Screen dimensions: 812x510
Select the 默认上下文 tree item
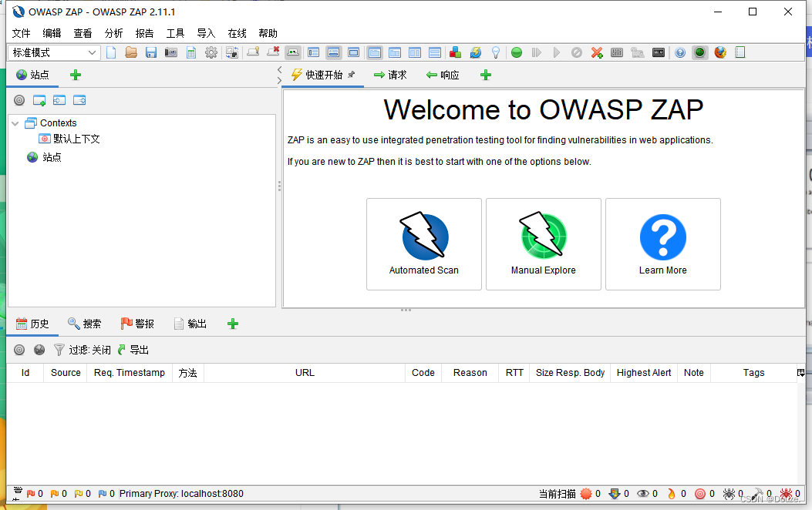[69, 139]
